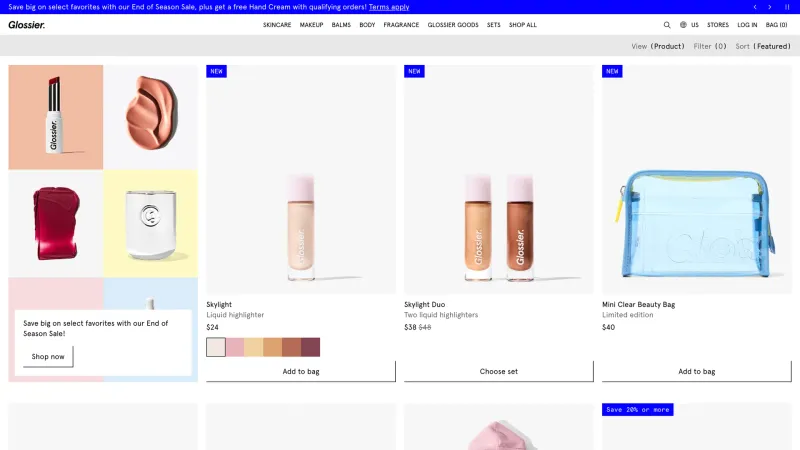Open the Filter (0) panel
Viewport: 800px width, 450px height.
pyautogui.click(x=710, y=46)
